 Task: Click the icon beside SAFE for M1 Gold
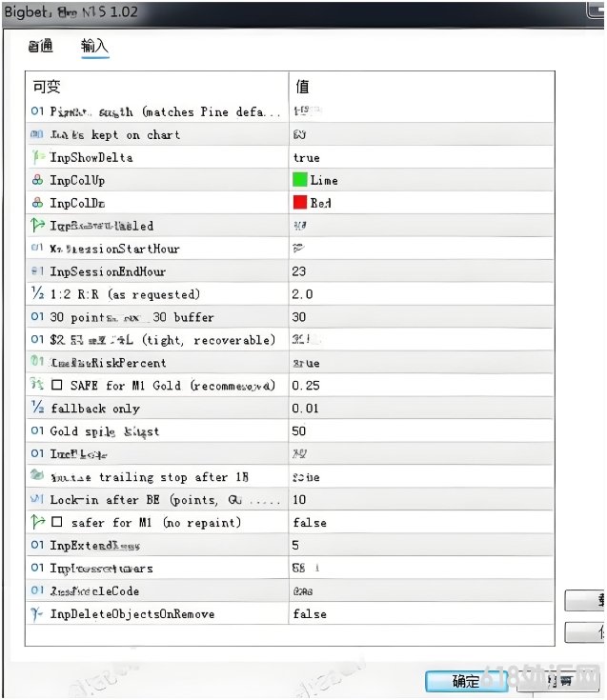click(x=37, y=384)
